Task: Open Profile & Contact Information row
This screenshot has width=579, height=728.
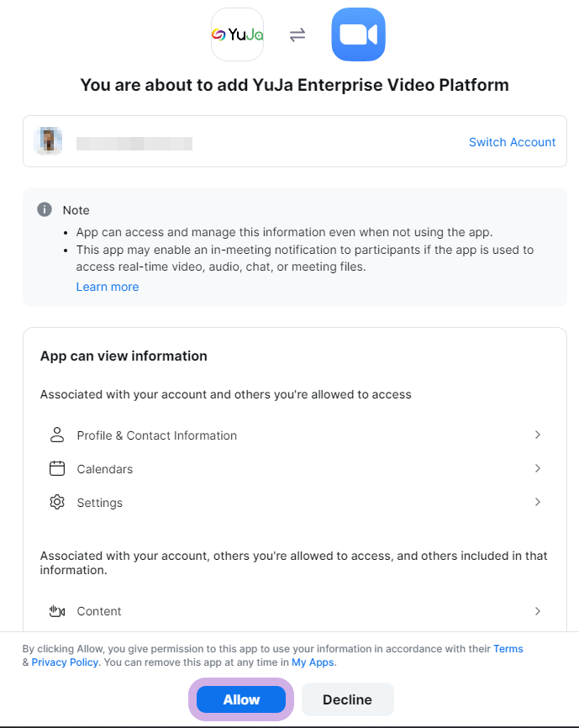Action: 295,435
